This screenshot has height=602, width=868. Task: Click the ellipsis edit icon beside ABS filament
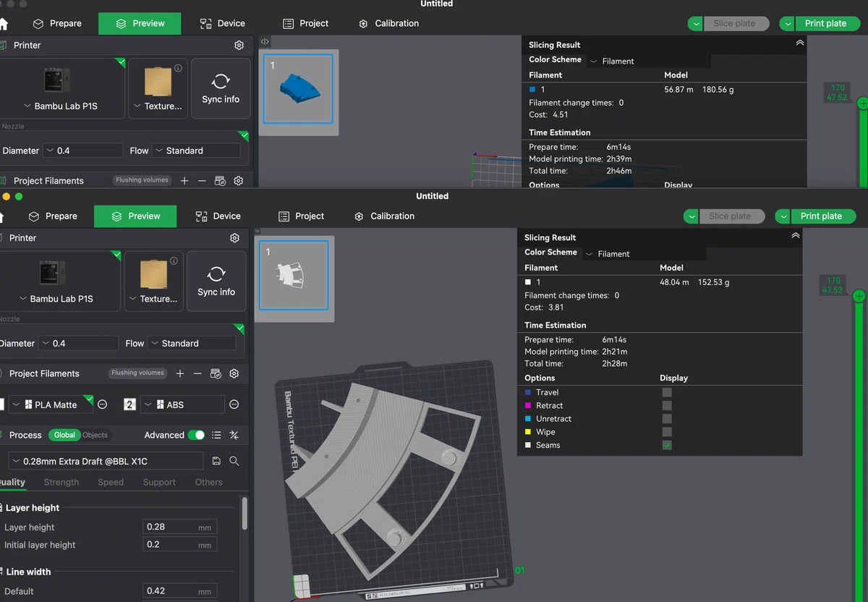[234, 404]
